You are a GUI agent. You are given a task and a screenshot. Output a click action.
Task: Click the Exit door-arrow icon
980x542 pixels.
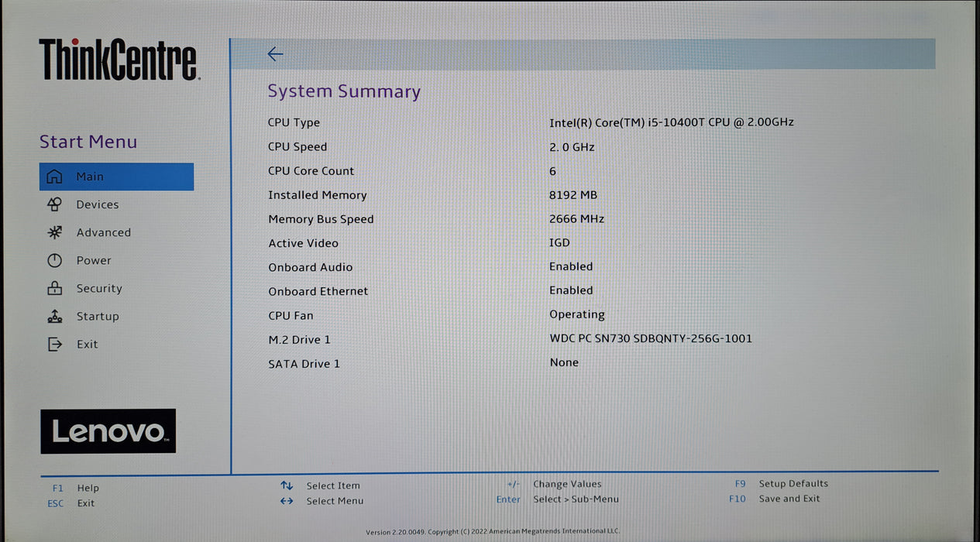click(54, 344)
